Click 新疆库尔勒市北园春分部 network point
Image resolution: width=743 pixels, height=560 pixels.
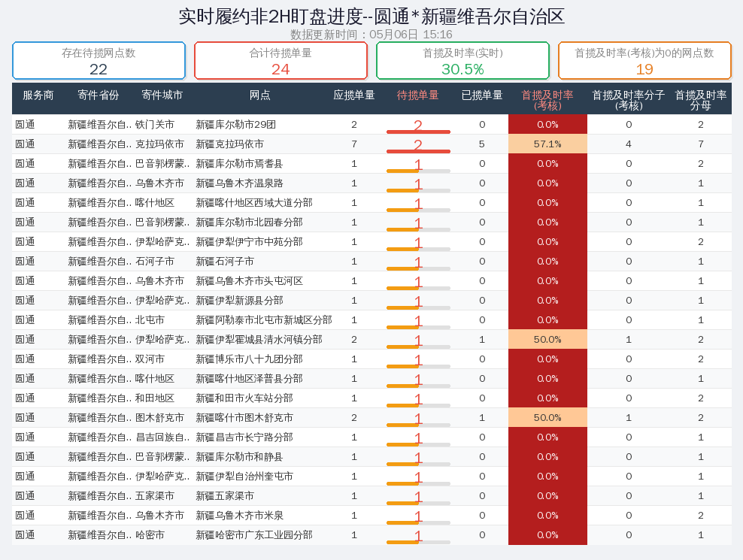pos(249,222)
